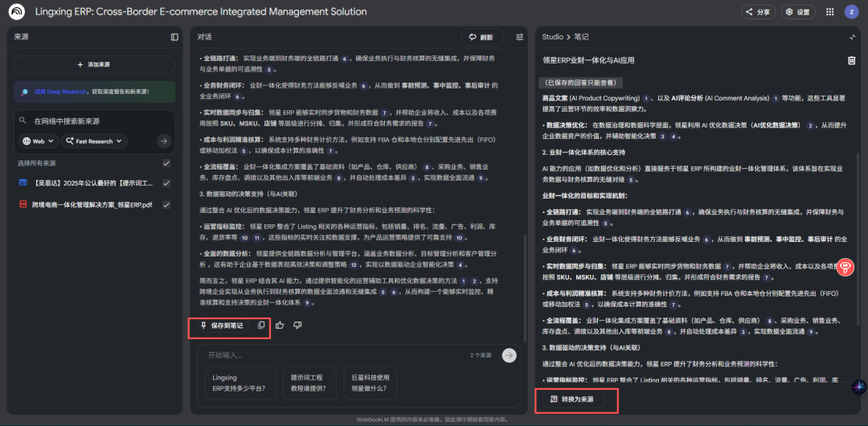Open the Google apps grid icon
This screenshot has height=426, width=868.
(829, 11)
